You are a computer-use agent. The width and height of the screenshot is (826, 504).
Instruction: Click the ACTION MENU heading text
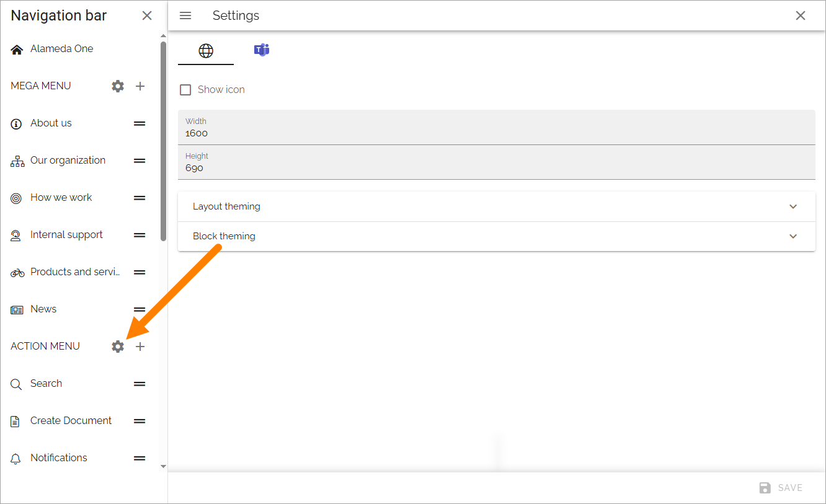45,347
